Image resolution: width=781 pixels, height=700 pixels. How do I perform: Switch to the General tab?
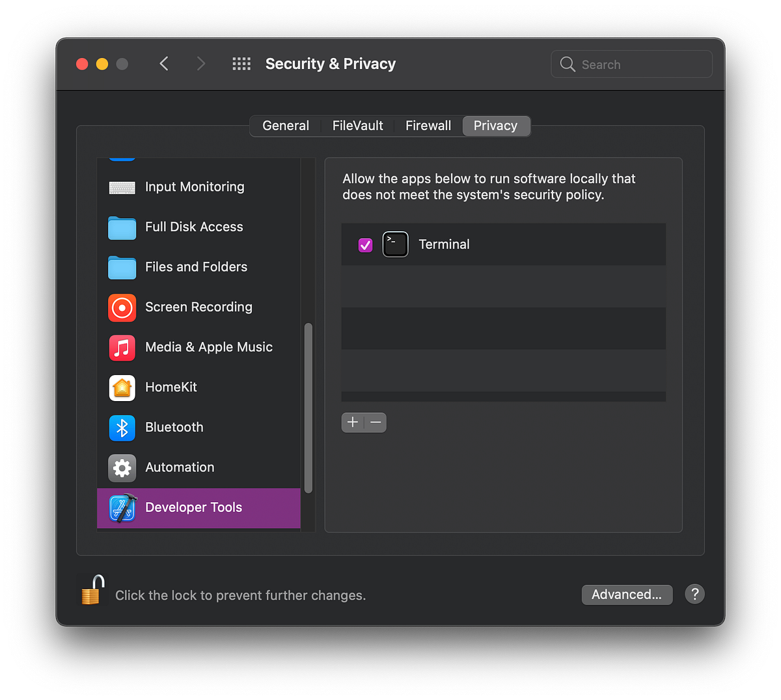[286, 126]
